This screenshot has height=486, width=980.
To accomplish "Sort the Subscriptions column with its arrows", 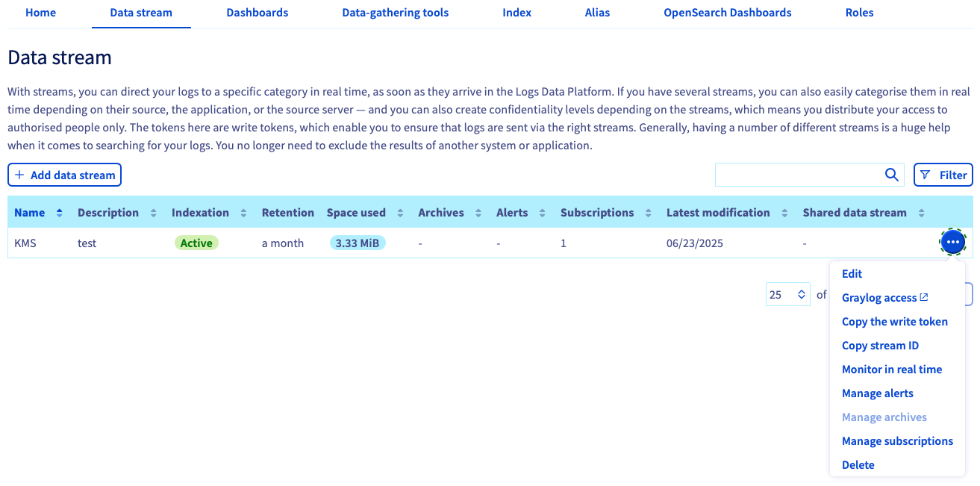I will [646, 212].
